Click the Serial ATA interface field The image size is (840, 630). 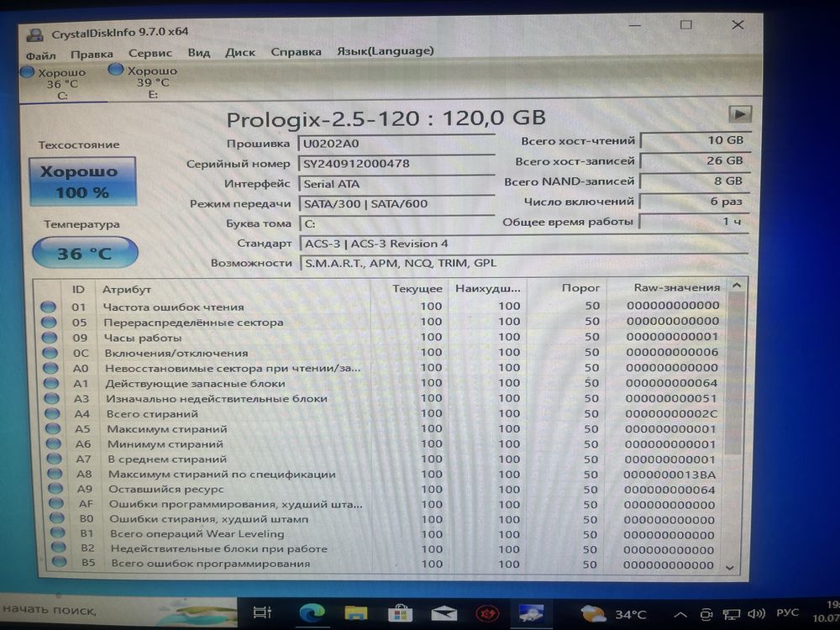click(x=396, y=184)
